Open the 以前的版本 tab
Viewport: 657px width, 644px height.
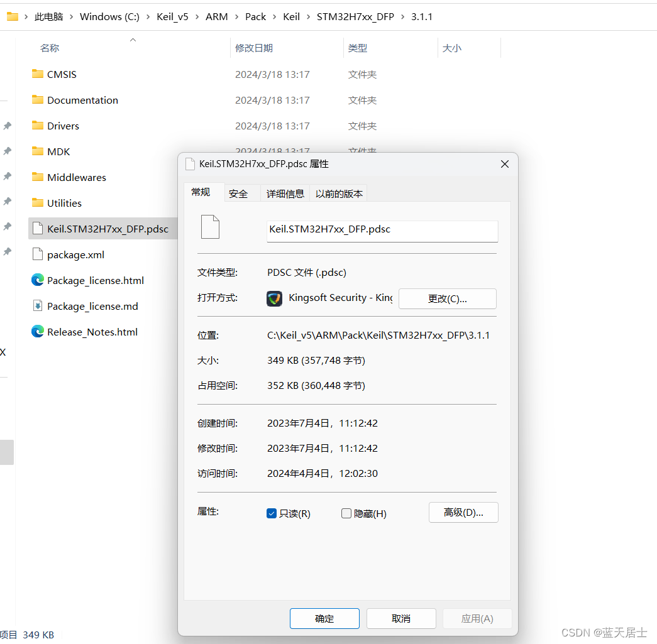[x=339, y=194]
